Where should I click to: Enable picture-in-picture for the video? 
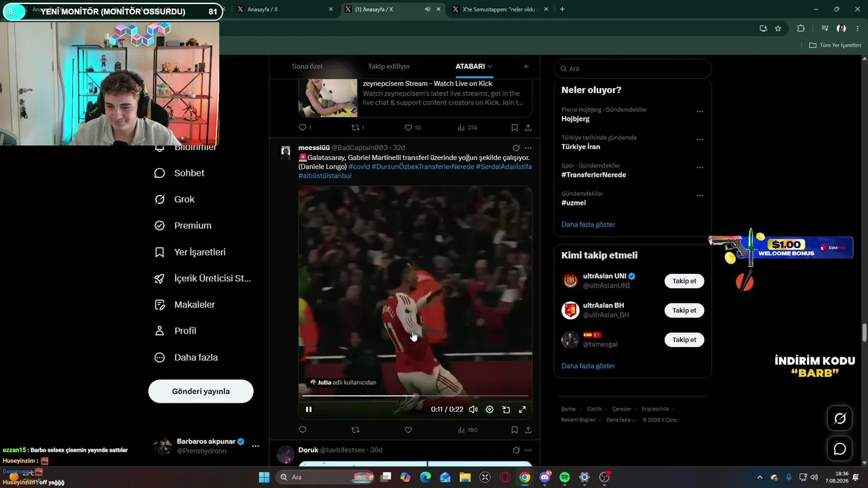(506, 409)
